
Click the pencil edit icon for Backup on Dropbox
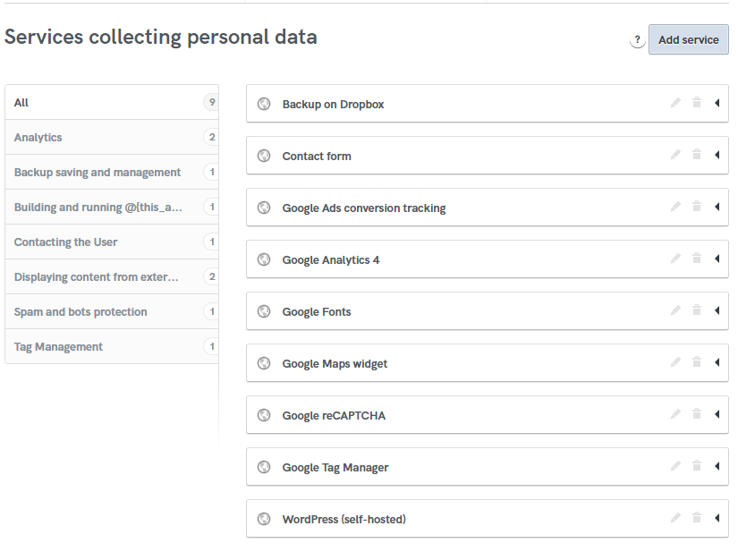(x=676, y=103)
